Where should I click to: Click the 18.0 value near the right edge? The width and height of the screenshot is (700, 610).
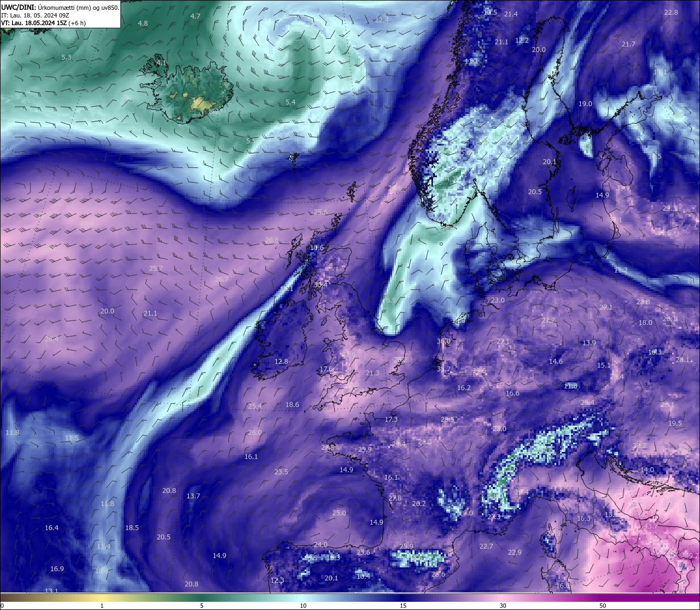point(645,323)
